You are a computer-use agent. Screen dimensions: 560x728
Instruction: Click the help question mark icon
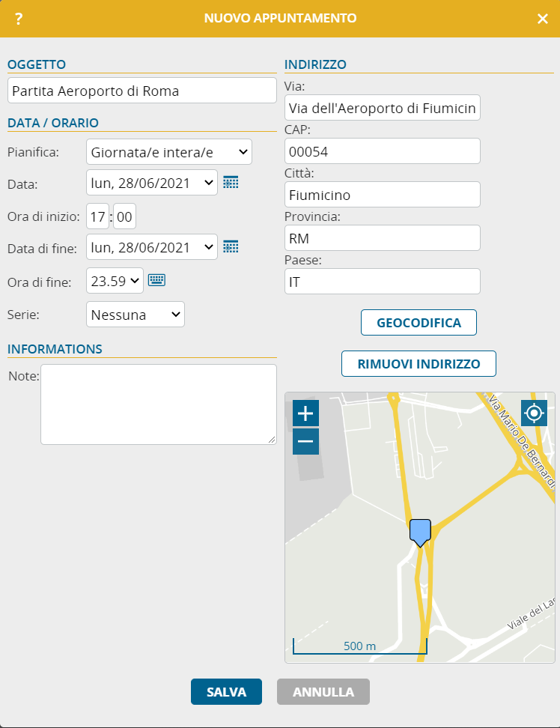tap(19, 19)
